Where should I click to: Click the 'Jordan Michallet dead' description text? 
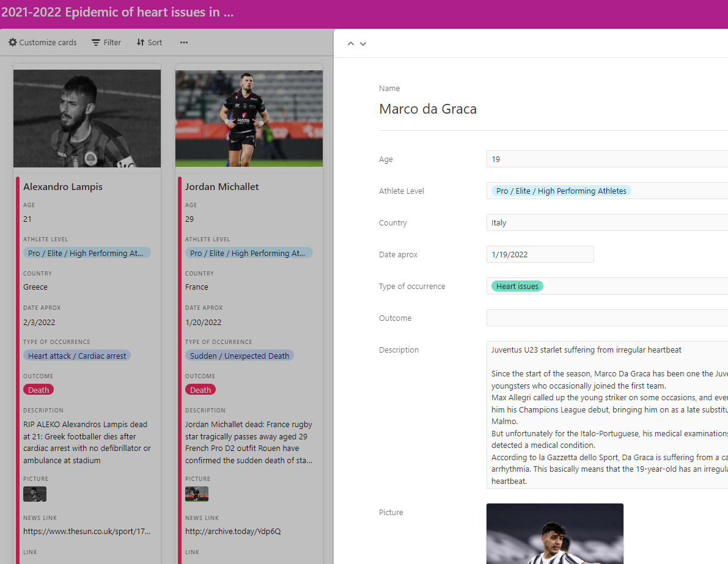[x=249, y=442]
